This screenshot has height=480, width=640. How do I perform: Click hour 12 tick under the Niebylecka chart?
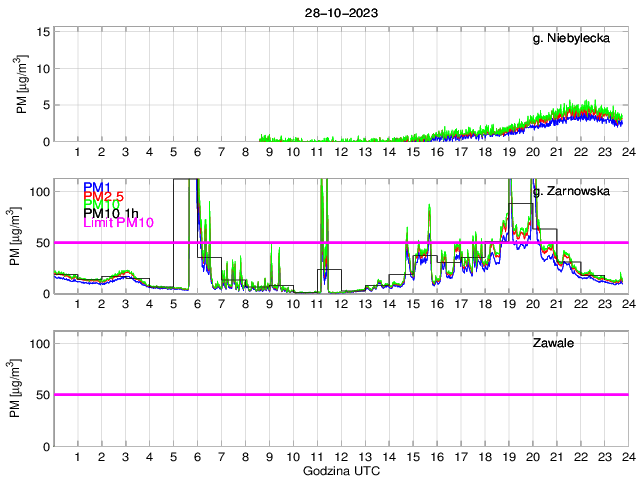tap(340, 152)
